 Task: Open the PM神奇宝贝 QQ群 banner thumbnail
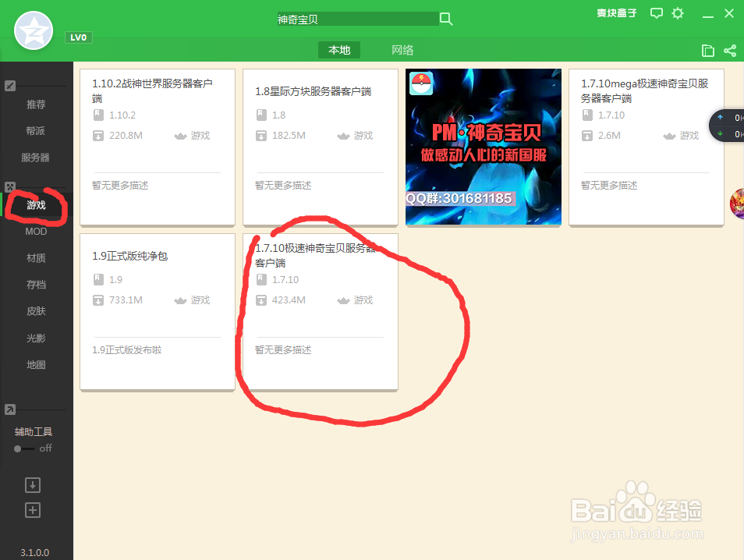point(483,147)
